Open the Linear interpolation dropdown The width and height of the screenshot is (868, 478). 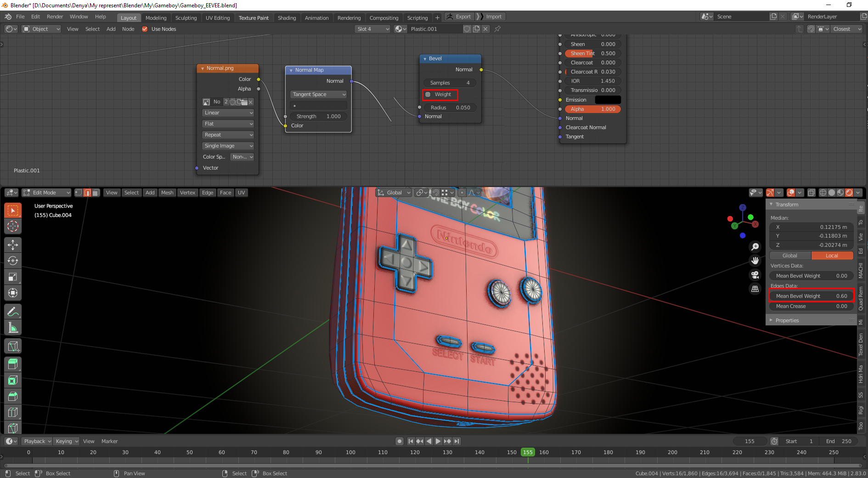228,113
